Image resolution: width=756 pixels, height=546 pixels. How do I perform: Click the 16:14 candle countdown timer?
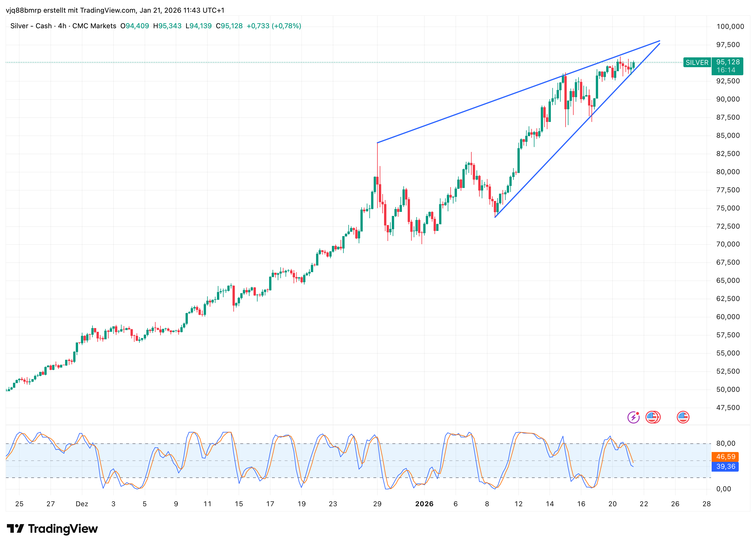pos(726,70)
